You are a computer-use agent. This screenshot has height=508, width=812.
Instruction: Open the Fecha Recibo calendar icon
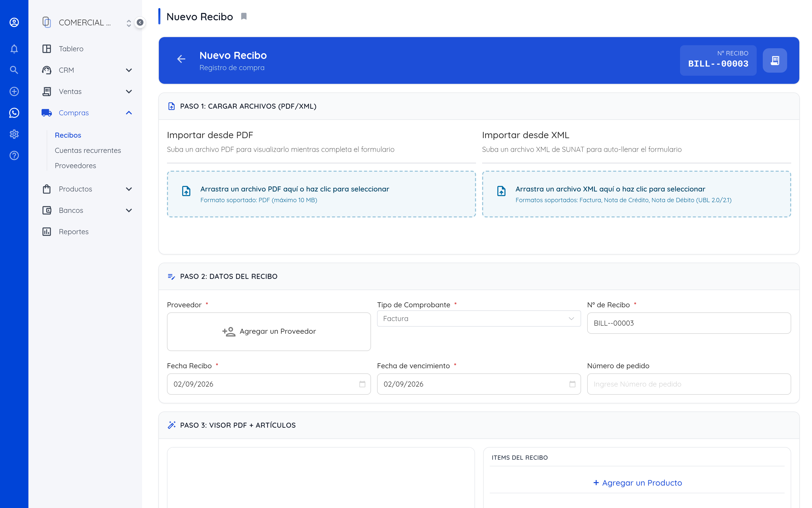tap(362, 384)
